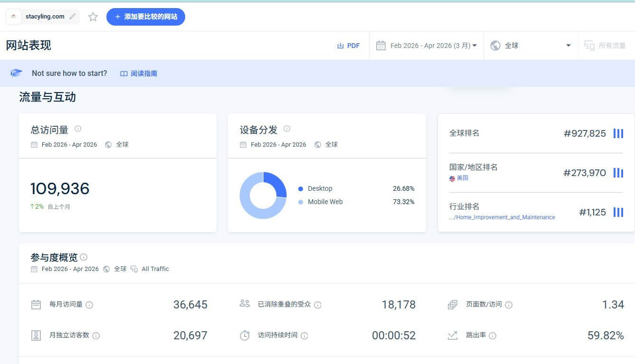Show info tooltip for 每月访问量
The height and width of the screenshot is (364, 635).
click(89, 305)
